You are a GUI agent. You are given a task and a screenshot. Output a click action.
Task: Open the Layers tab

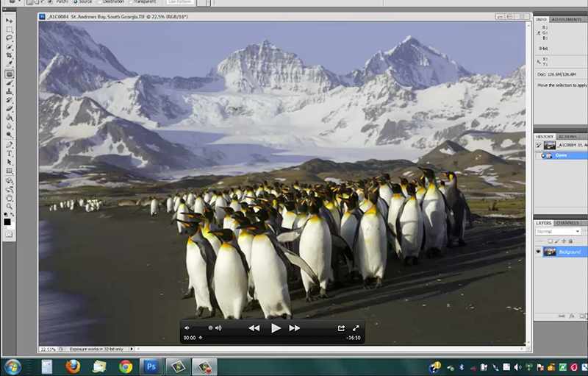click(x=544, y=223)
